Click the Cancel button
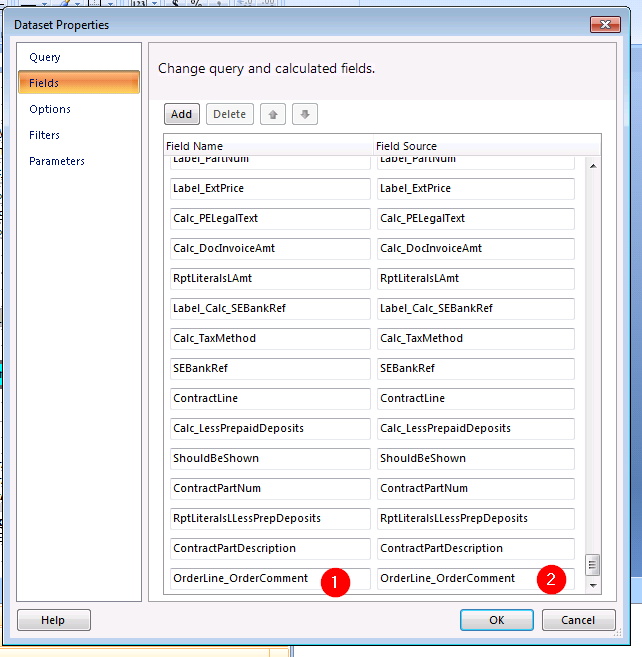The height and width of the screenshot is (657, 642). coord(578,620)
